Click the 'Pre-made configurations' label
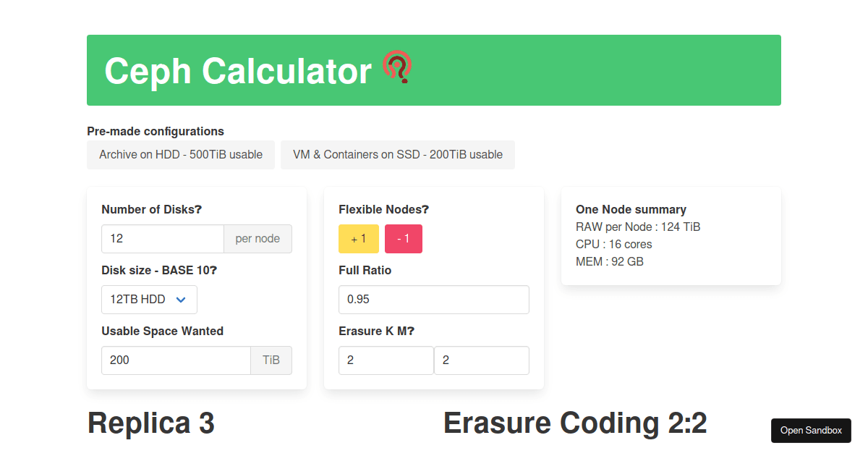Image resolution: width=868 pixels, height=456 pixels. pos(155,131)
